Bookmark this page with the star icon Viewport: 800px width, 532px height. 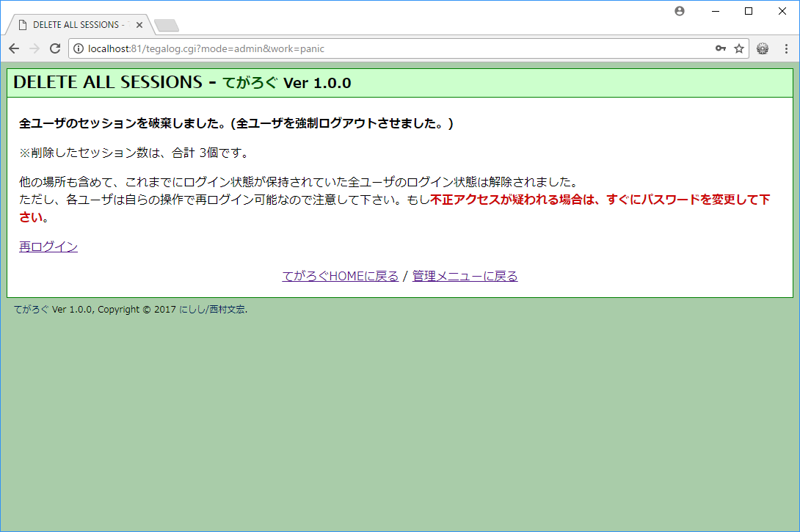[739, 48]
